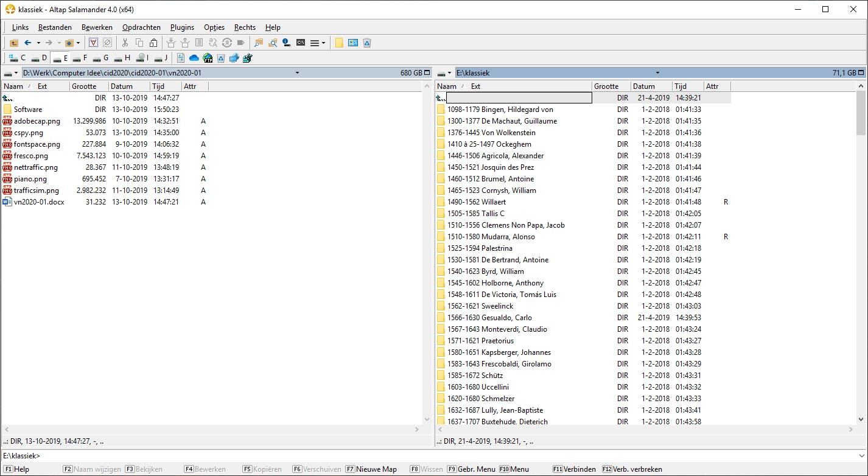This screenshot has width=868, height=476.
Task: Click the find files magnifier icon
Action: coord(273,43)
